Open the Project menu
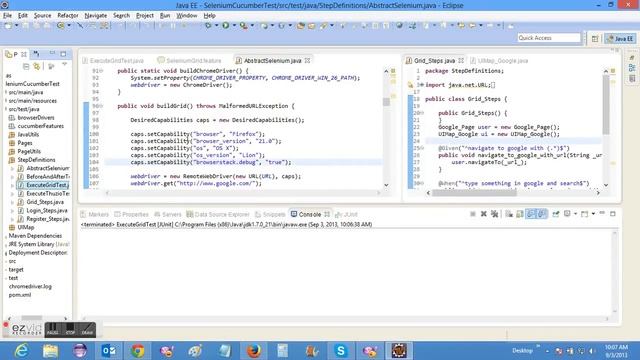 144,16
